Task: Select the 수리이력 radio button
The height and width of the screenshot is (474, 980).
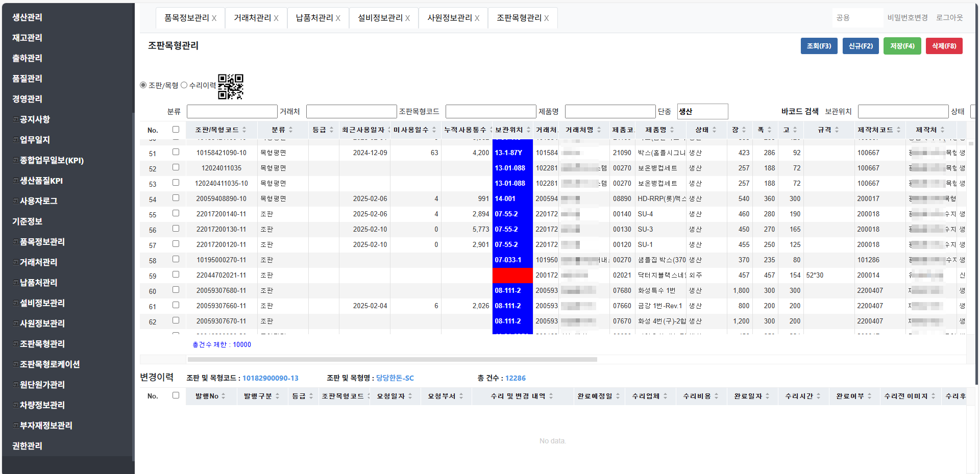Action: pos(184,85)
